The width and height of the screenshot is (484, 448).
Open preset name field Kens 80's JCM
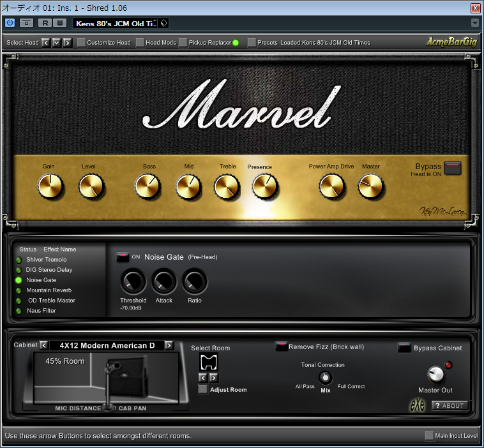pos(114,24)
